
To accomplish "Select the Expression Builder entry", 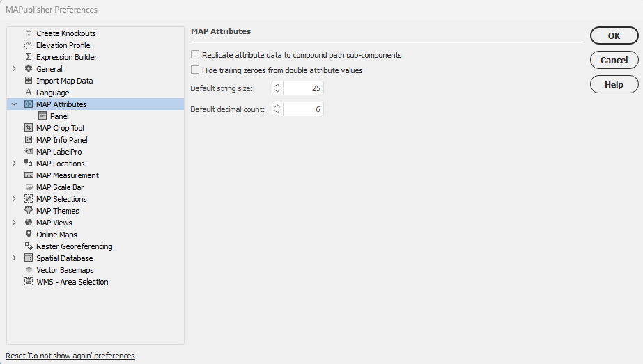I will [66, 57].
